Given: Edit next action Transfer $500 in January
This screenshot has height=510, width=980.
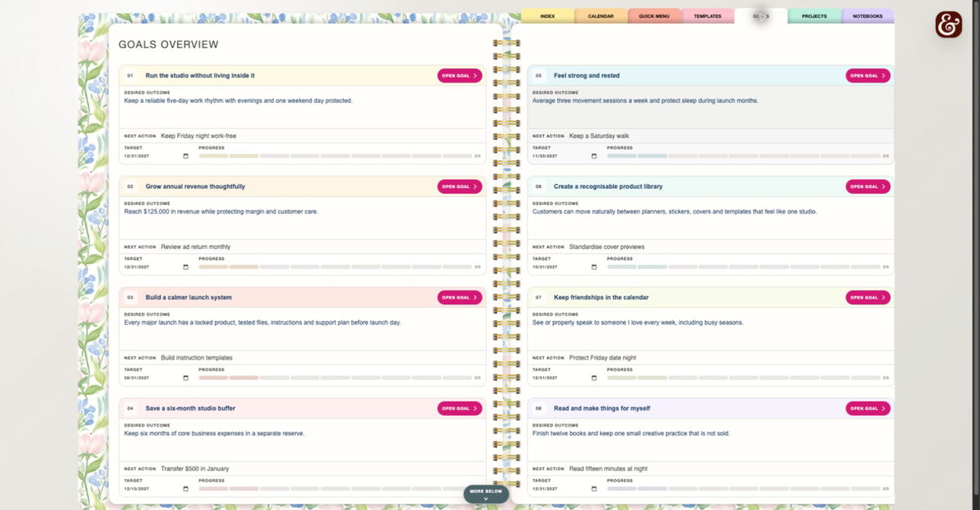Looking at the screenshot, I should point(195,469).
